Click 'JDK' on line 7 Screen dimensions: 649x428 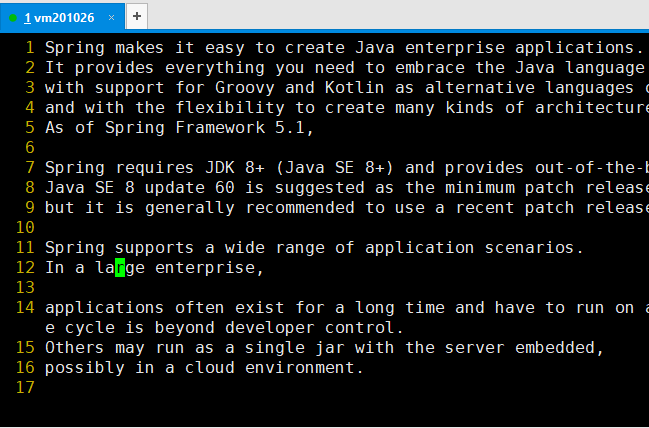220,168
